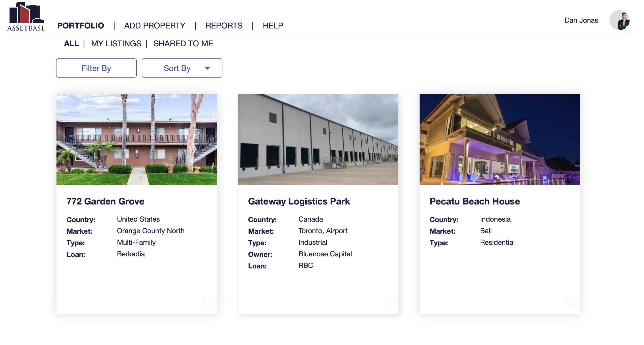Click the Gateway warehouse photo
The height and width of the screenshot is (345, 644).
318,140
